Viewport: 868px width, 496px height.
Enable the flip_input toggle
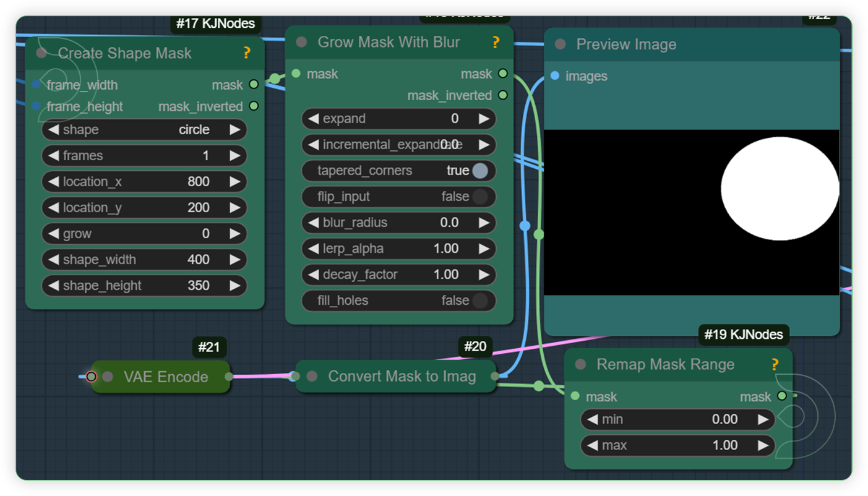coord(478,197)
